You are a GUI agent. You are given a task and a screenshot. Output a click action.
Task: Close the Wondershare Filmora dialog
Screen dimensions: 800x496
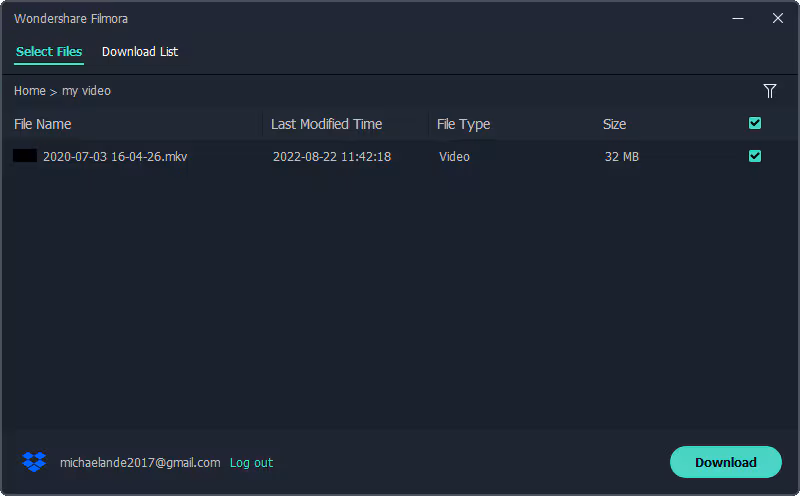pos(777,18)
